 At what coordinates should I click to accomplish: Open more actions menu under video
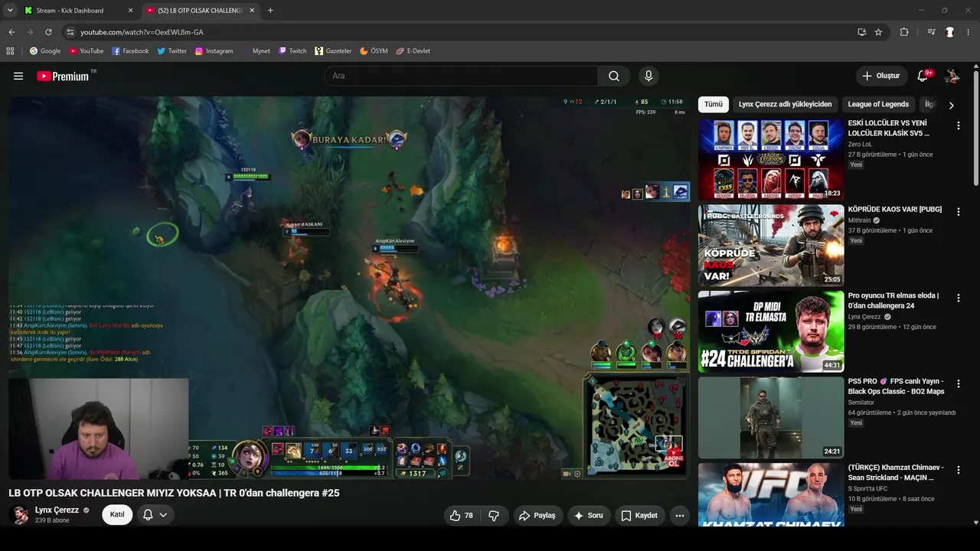click(x=680, y=516)
